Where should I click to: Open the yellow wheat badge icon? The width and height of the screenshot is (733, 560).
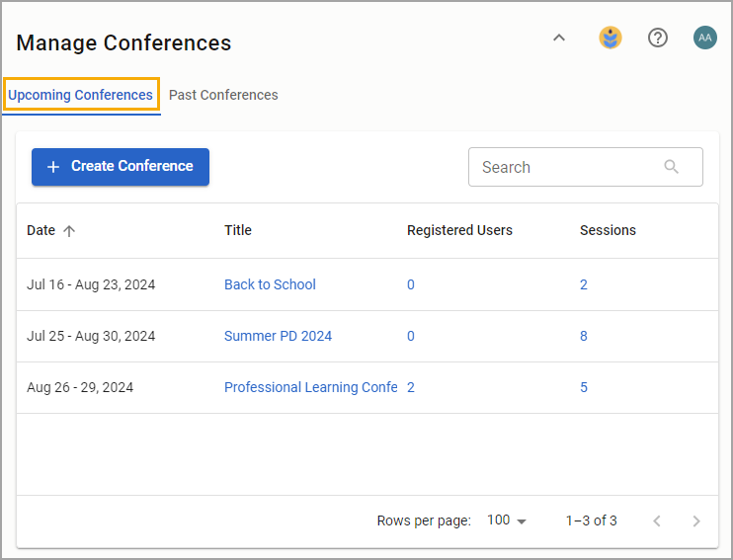(x=611, y=38)
